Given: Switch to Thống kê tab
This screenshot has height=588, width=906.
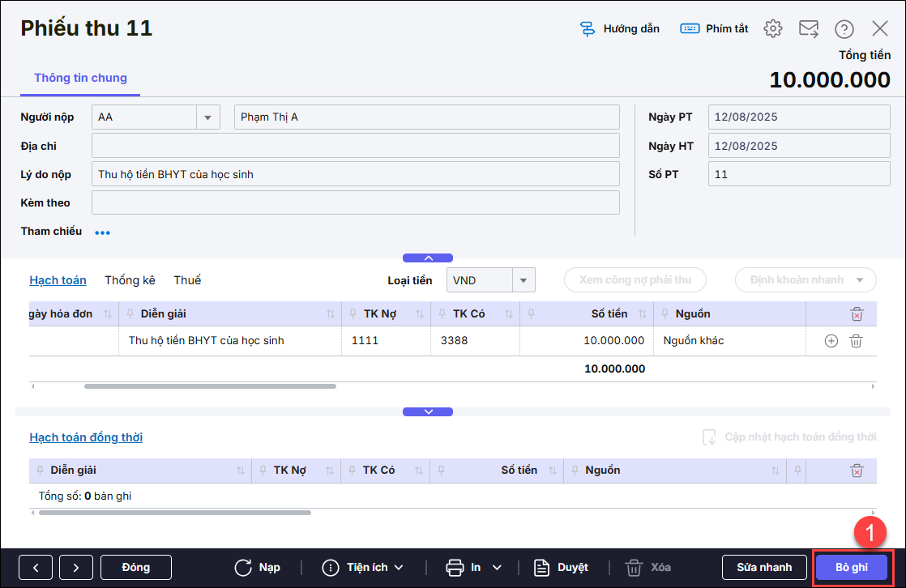Looking at the screenshot, I should (130, 280).
